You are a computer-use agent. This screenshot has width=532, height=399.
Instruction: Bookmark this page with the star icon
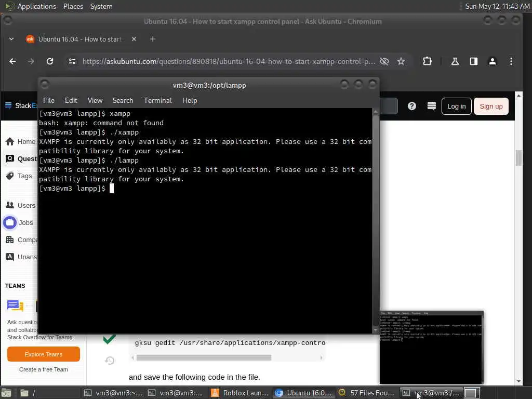click(401, 61)
